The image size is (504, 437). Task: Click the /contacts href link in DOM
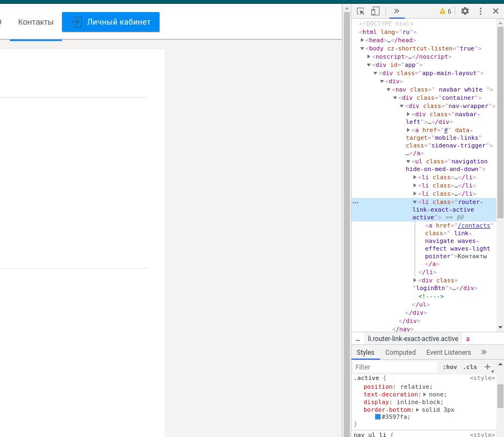coord(474,225)
